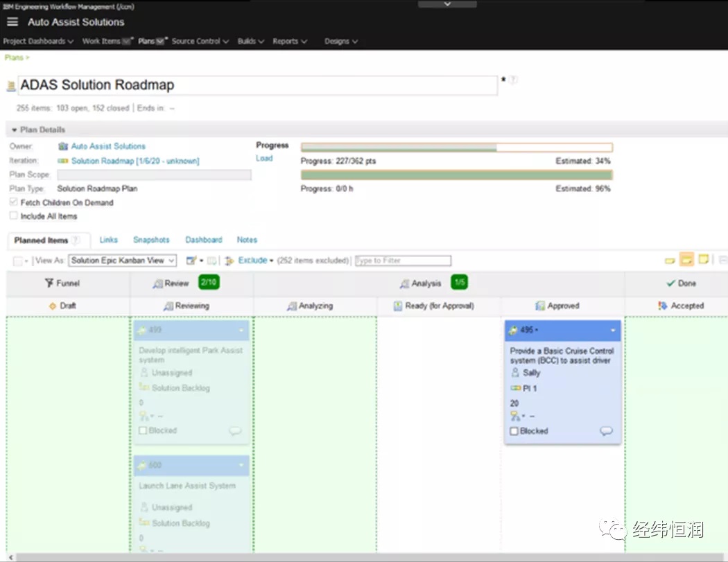Click the Draft state diamond icon
Screen dimensions: 728x562
[53, 306]
